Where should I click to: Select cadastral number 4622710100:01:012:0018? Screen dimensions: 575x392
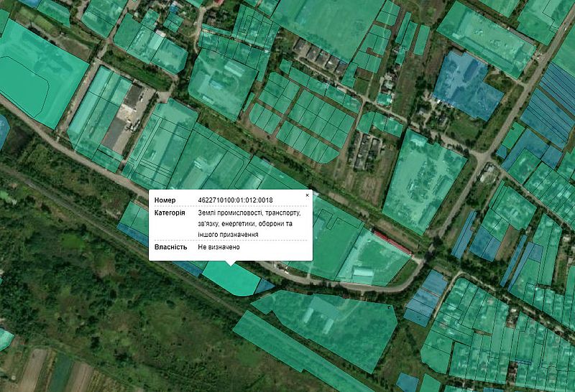pos(235,200)
